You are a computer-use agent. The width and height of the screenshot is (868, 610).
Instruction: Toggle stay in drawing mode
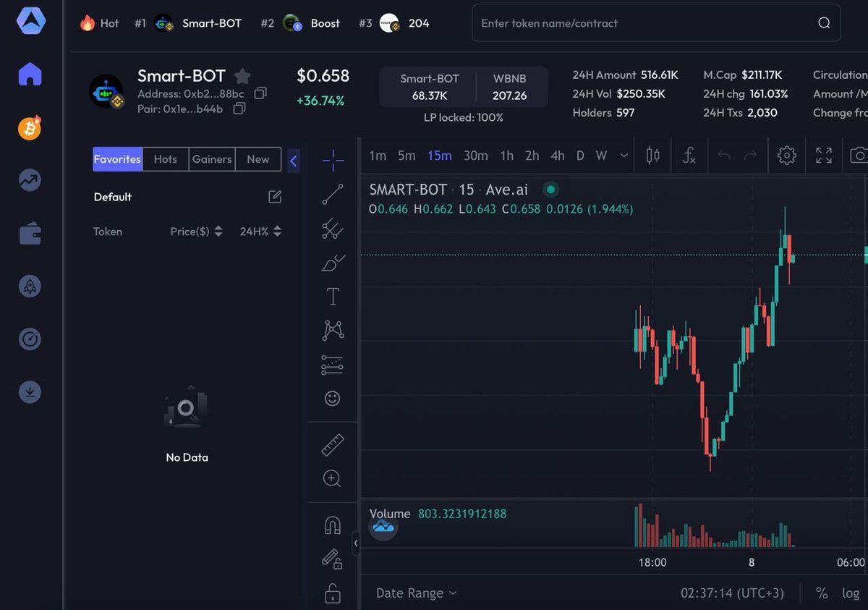pos(333,559)
